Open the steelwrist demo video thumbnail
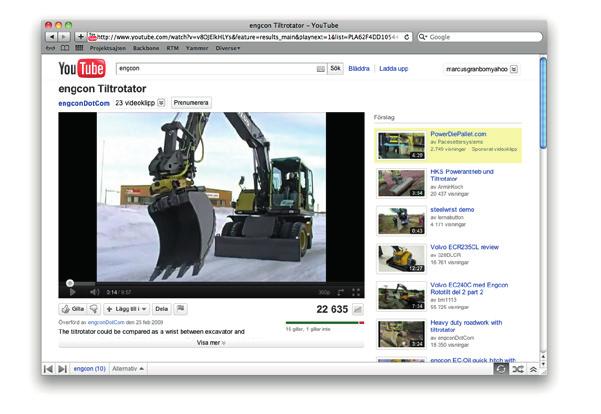The image size is (601, 414). pyautogui.click(x=401, y=221)
